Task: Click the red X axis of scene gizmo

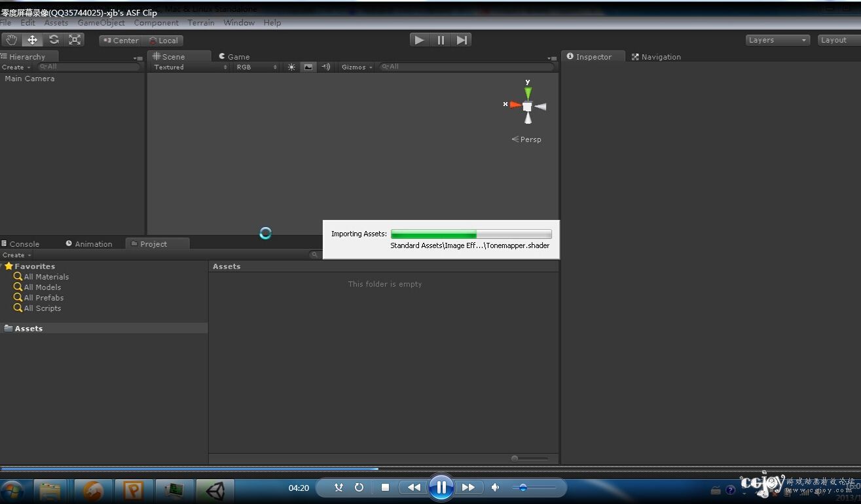Action: click(514, 105)
